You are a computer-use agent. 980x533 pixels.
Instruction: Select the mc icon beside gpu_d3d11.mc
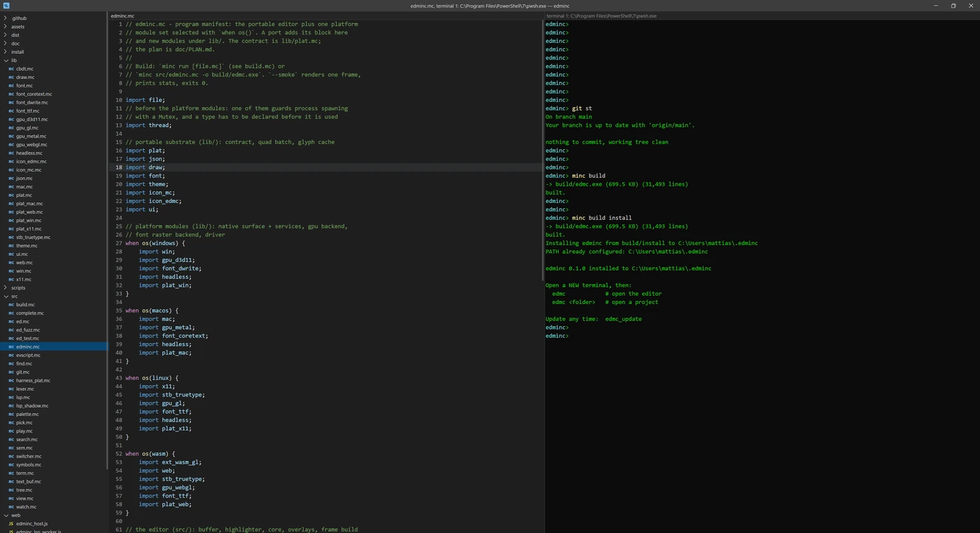click(x=11, y=120)
